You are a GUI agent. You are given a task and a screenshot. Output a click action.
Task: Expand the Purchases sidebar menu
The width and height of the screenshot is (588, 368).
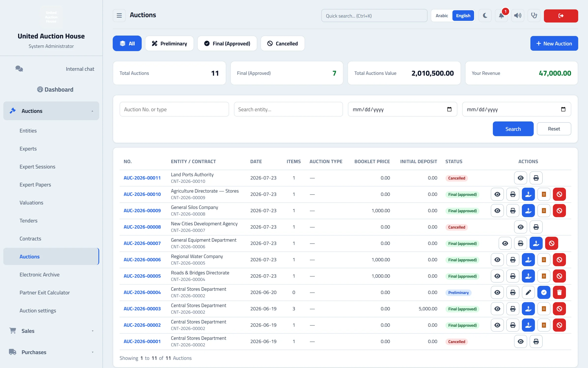[x=51, y=352]
